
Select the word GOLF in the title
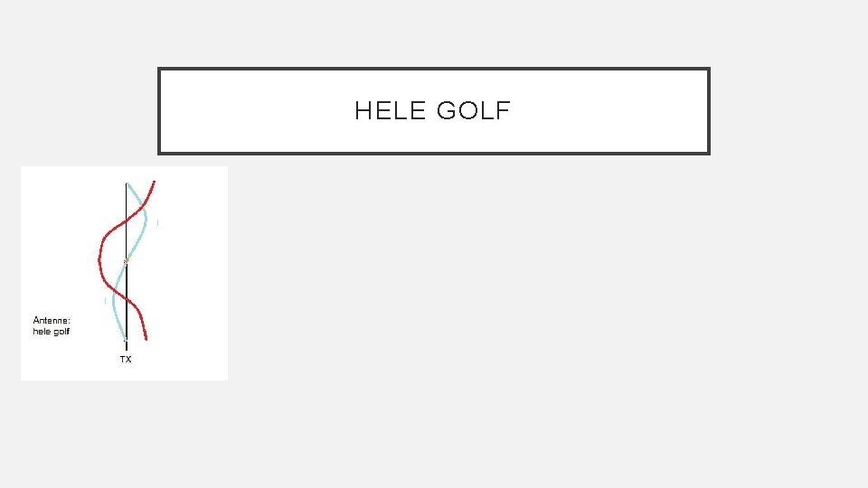click(x=474, y=111)
